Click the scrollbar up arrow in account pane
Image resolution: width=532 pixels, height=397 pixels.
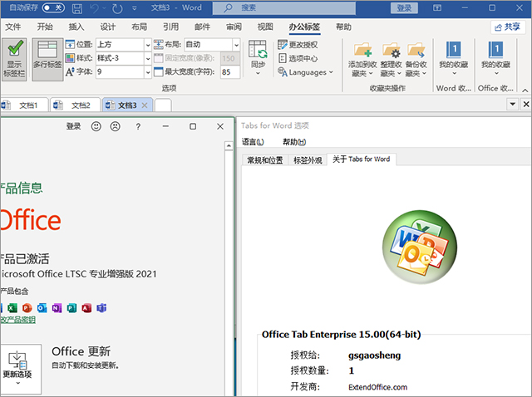click(x=229, y=146)
